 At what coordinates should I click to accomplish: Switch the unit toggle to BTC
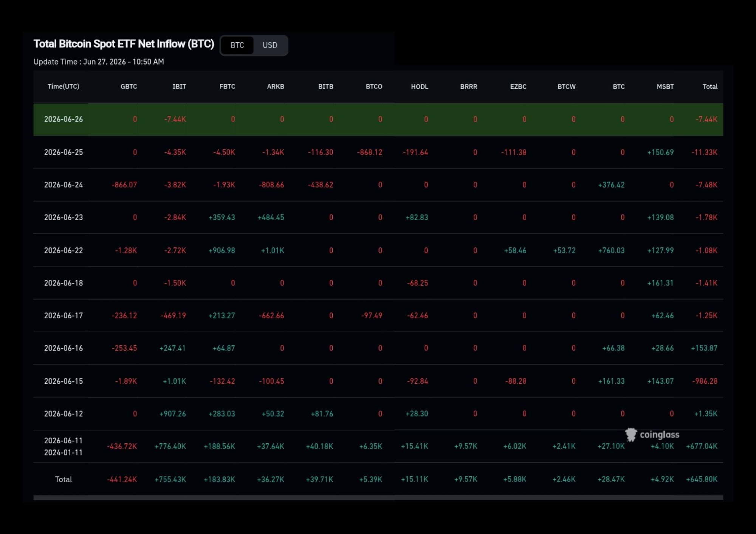point(237,45)
